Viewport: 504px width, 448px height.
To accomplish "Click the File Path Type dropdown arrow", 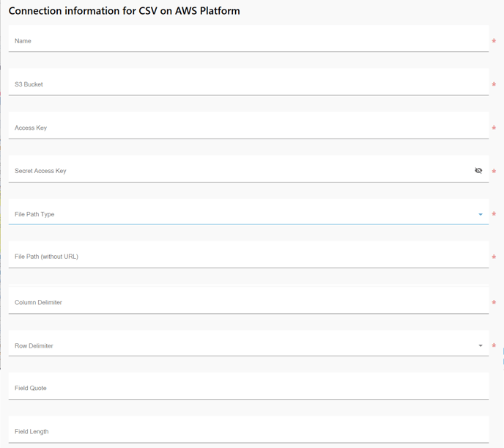I will point(481,215).
